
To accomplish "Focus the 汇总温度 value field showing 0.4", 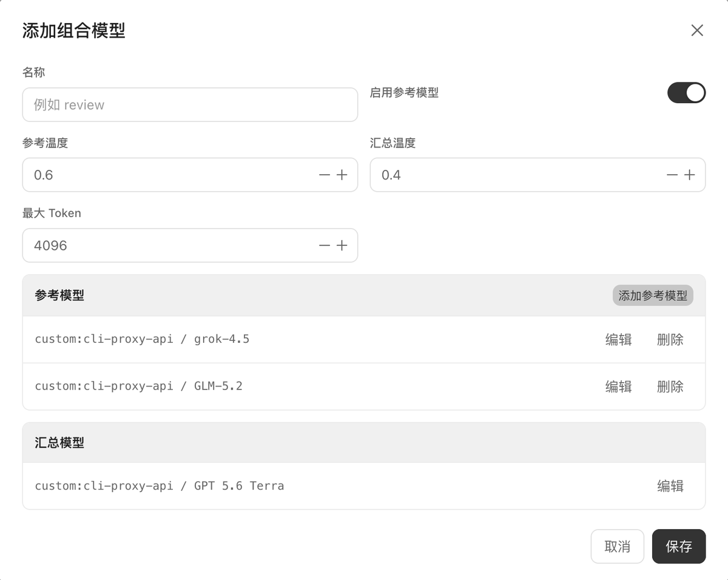I will click(517, 175).
